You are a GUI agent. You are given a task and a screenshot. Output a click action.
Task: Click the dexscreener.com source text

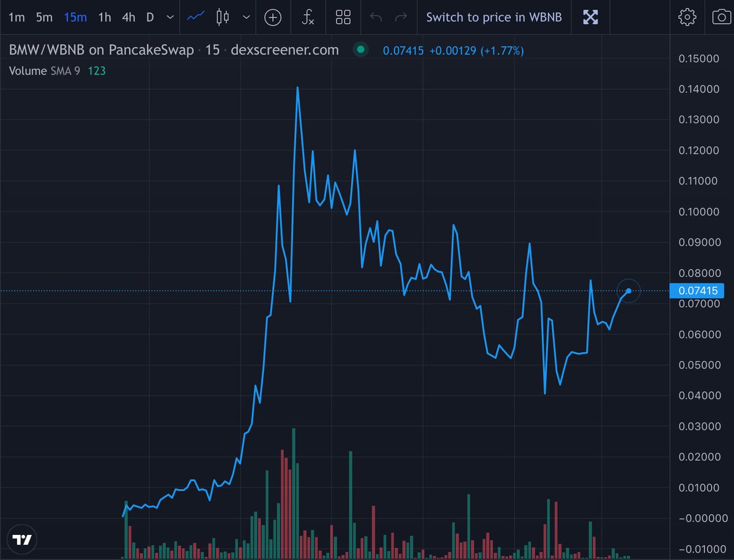284,50
